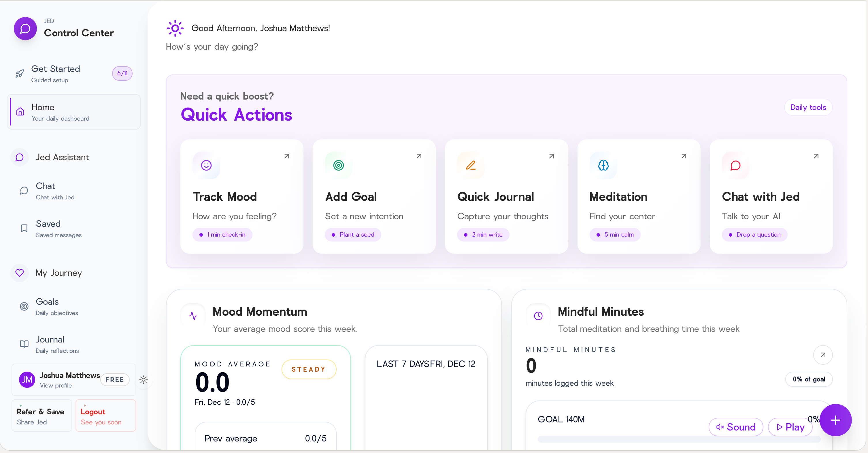Open the Meditation card arrow expander
The image size is (868, 453).
click(684, 156)
